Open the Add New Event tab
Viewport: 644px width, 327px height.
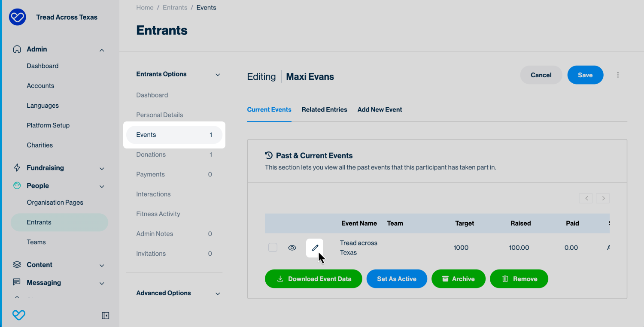tap(380, 109)
